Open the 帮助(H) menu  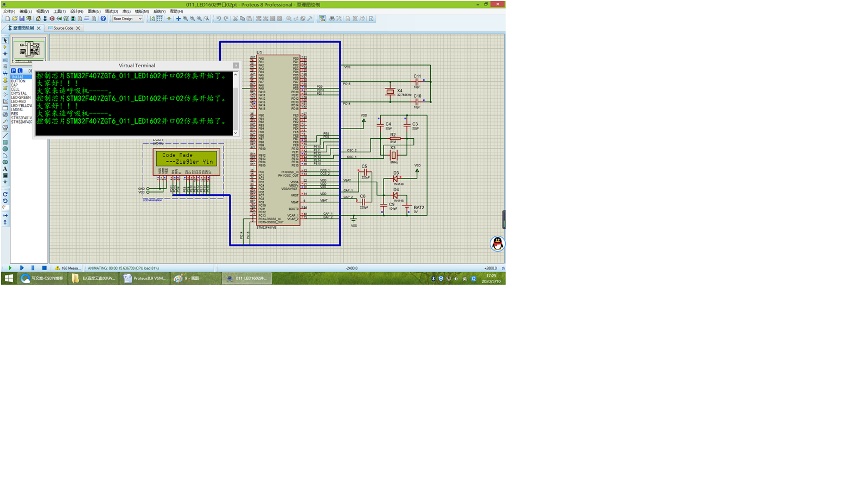[176, 11]
